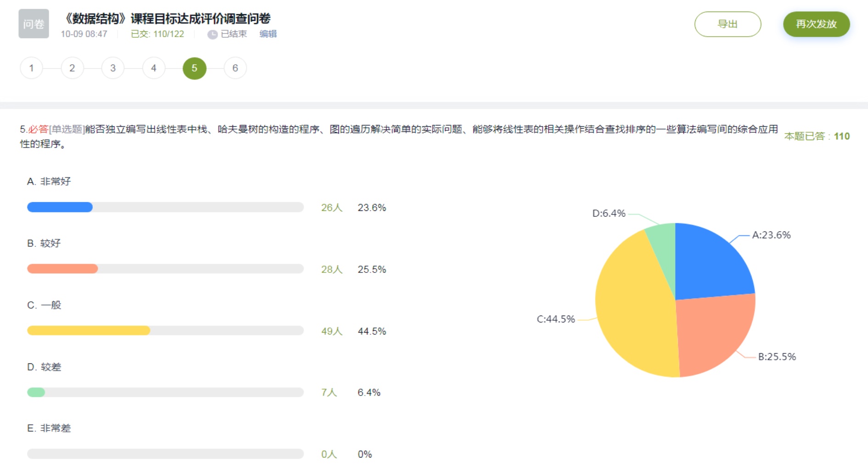Open the 编辑 edit link
The width and height of the screenshot is (868, 464).
(x=268, y=34)
